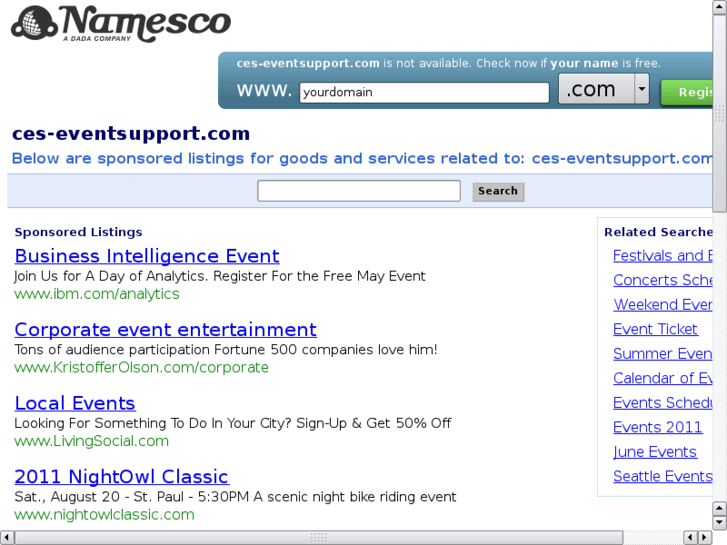Open www.nightowlclassic.com link
The image size is (727, 545).
104,515
